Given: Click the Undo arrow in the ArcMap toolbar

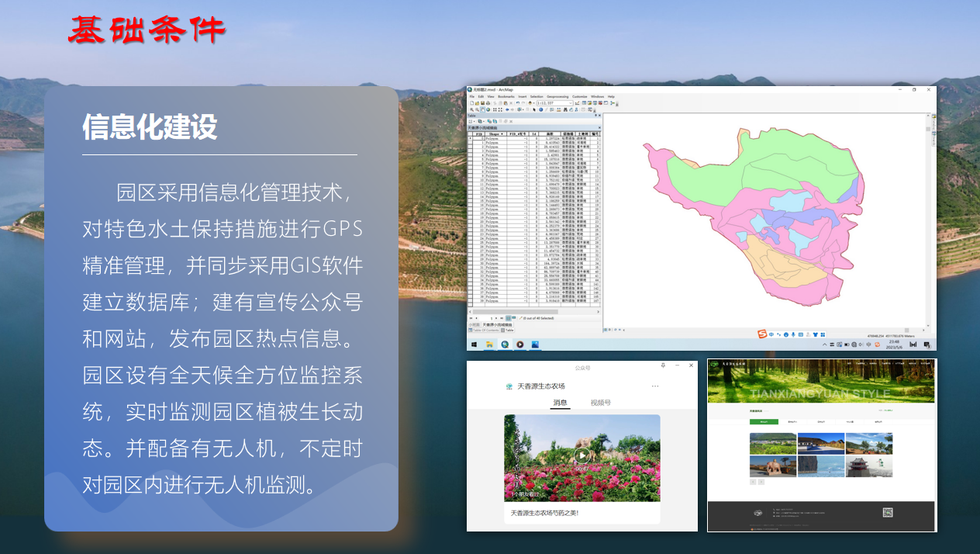Looking at the screenshot, I should (518, 103).
